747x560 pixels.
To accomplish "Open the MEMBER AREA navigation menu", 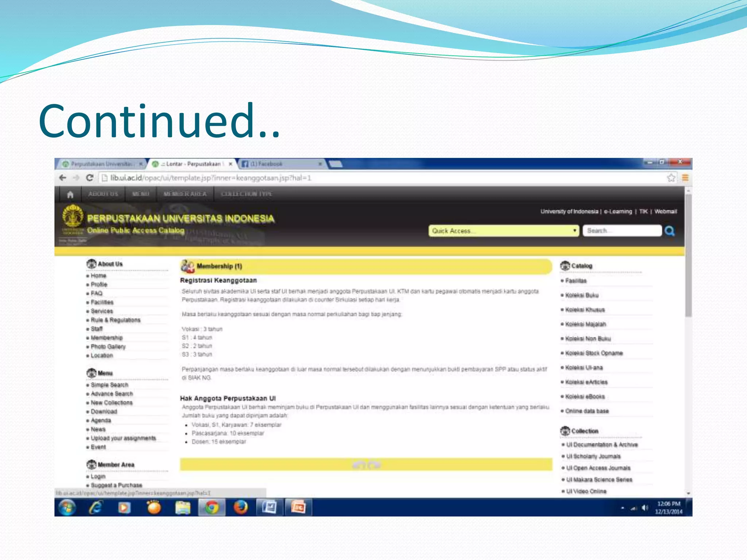I will 185,194.
